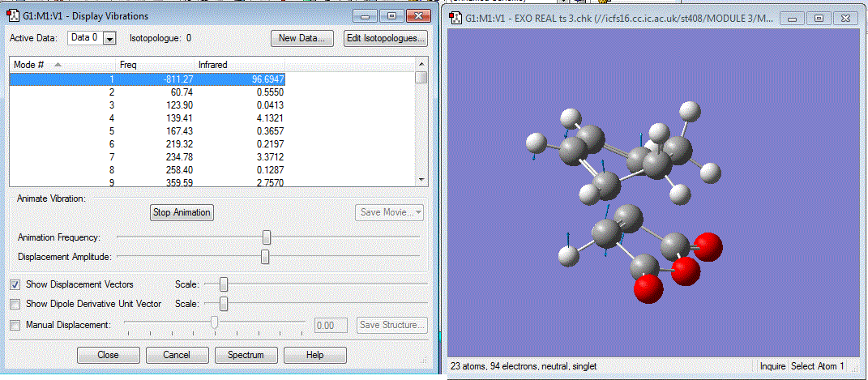This screenshot has width=868, height=380.
Task: Select mode 2 with frequency 60.74
Action: pyautogui.click(x=148, y=92)
